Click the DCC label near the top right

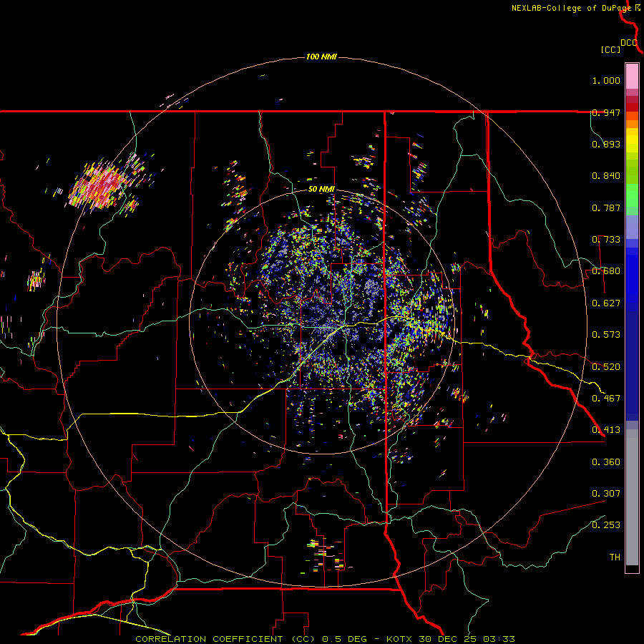629,43
